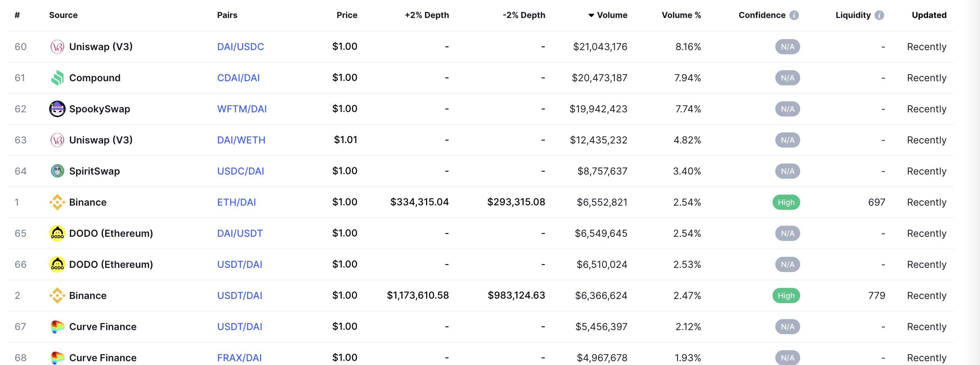Viewport: 980px width, 365px height.
Task: Click N/A confidence badge for Compound
Action: tap(787, 78)
